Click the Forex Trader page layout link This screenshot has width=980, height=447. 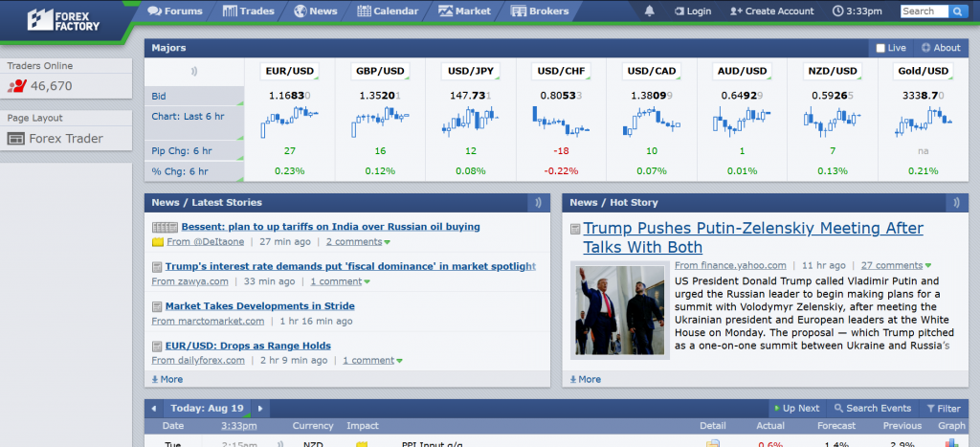(x=66, y=139)
